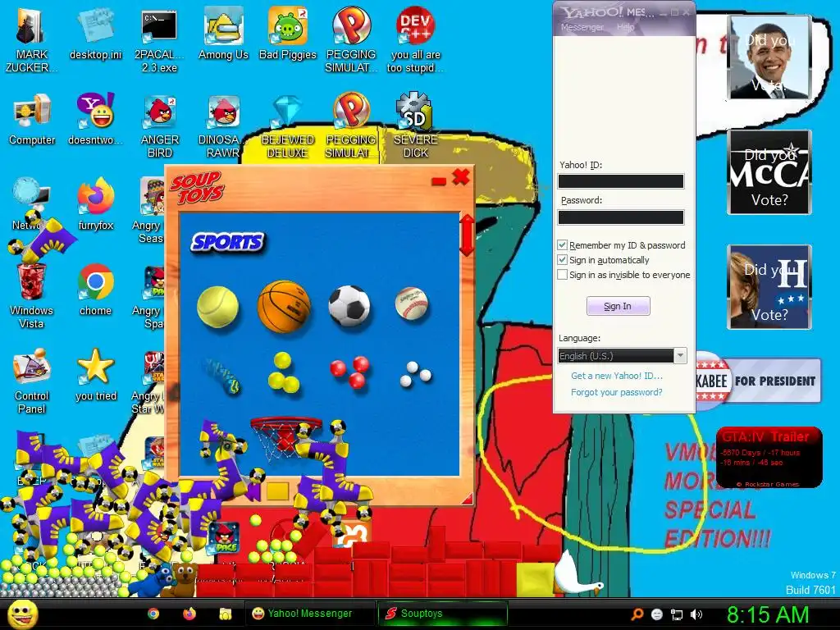840x630 pixels.
Task: Click the 8:15 AM taskbar clock
Action: [768, 614]
